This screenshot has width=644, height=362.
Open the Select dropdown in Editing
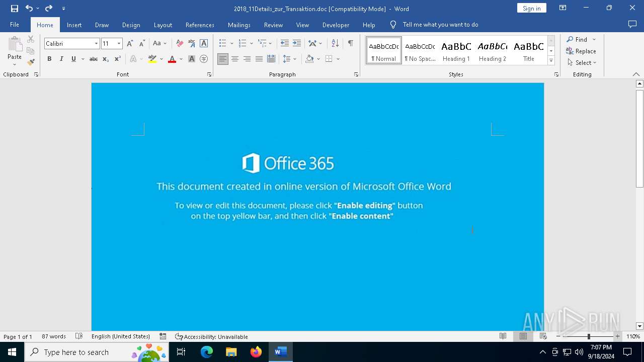tap(581, 63)
